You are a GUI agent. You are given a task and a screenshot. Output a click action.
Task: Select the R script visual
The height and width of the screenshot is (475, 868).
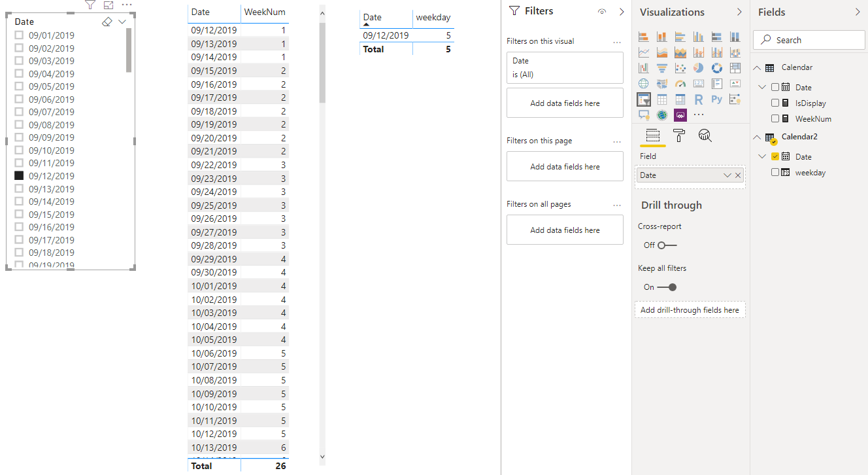coord(699,99)
